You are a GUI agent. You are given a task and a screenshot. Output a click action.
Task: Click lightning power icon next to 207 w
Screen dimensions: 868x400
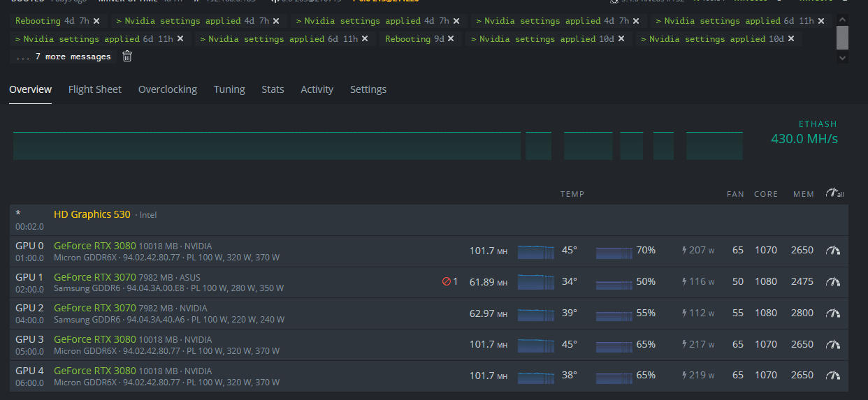coord(685,250)
